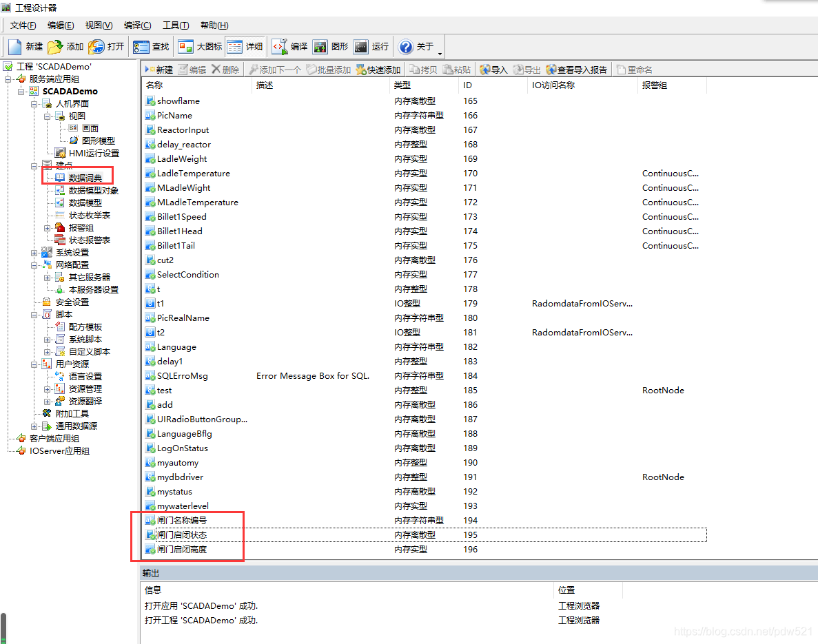This screenshot has height=644, width=818.
Task: Expand the 系统脚本 node
Action: point(47,340)
